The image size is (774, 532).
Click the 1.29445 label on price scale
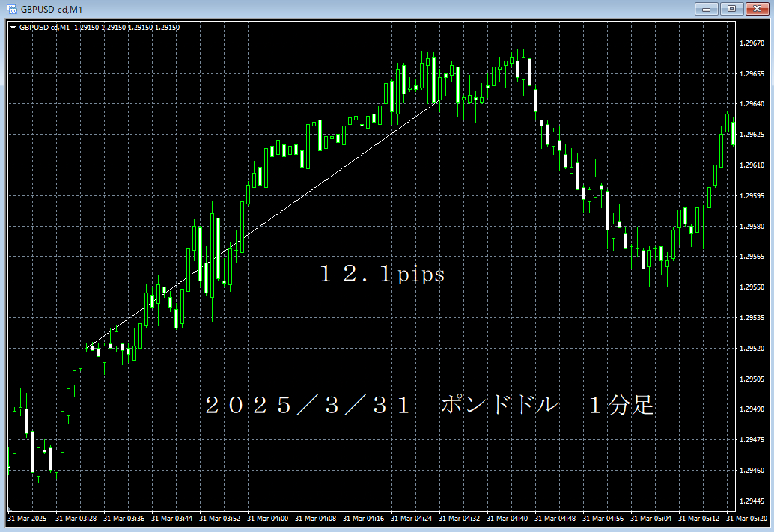pos(751,501)
